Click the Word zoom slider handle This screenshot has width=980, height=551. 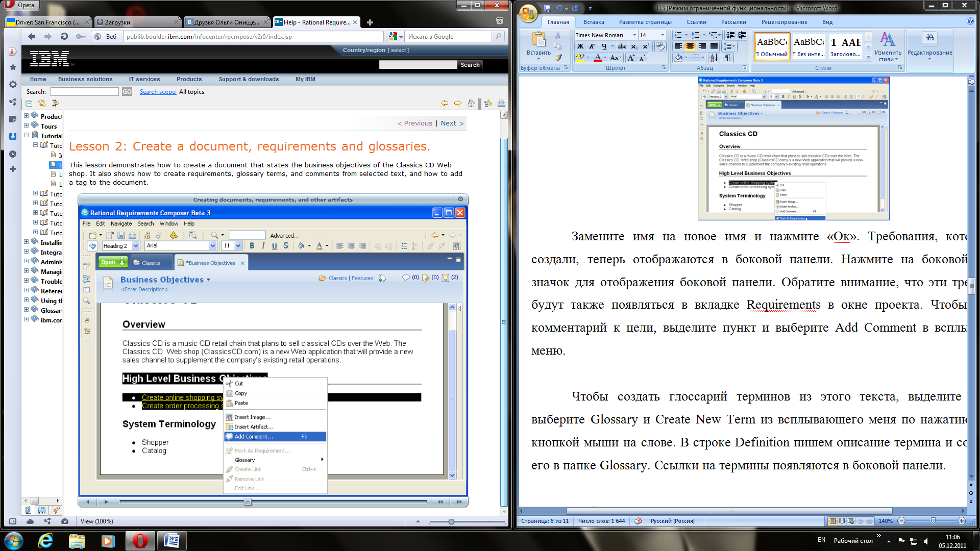pos(933,521)
